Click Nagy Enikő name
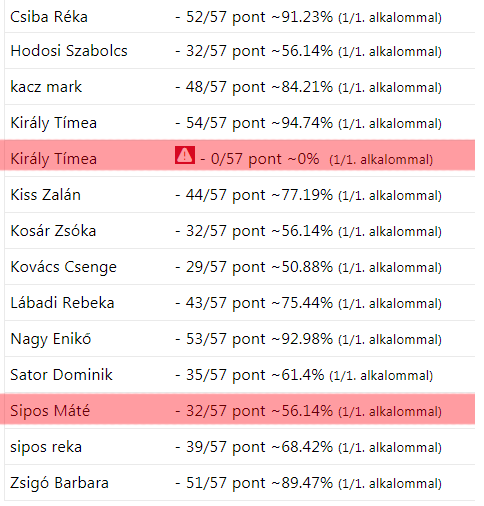 [51, 339]
